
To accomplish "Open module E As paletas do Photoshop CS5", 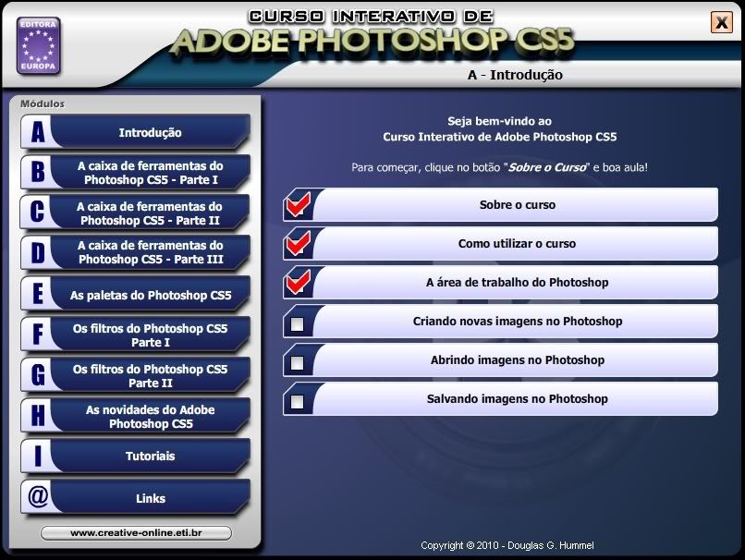I will point(135,295).
